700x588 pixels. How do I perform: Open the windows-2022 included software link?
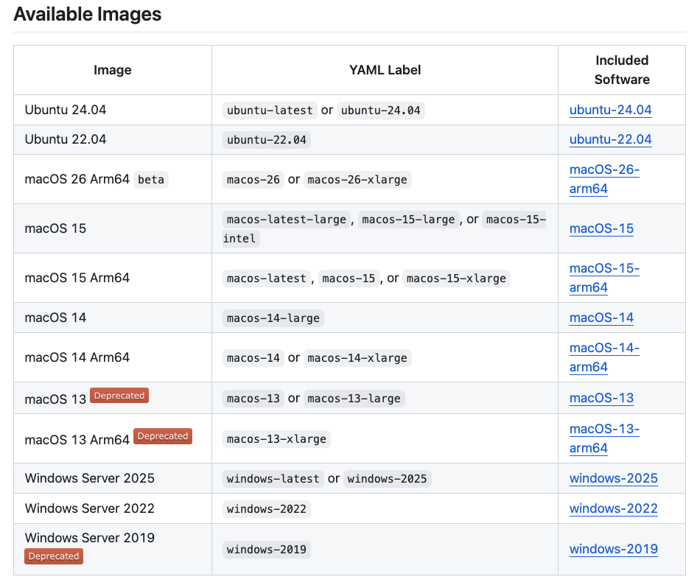[x=613, y=508]
